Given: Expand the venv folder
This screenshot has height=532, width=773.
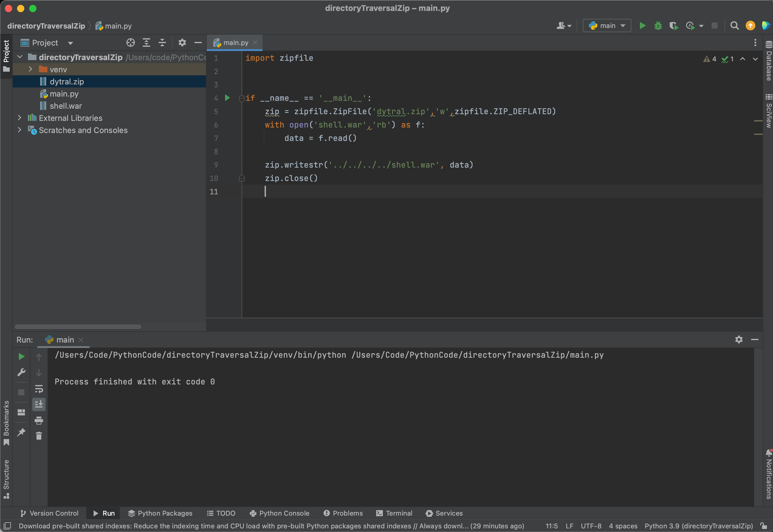Looking at the screenshot, I should [30, 69].
